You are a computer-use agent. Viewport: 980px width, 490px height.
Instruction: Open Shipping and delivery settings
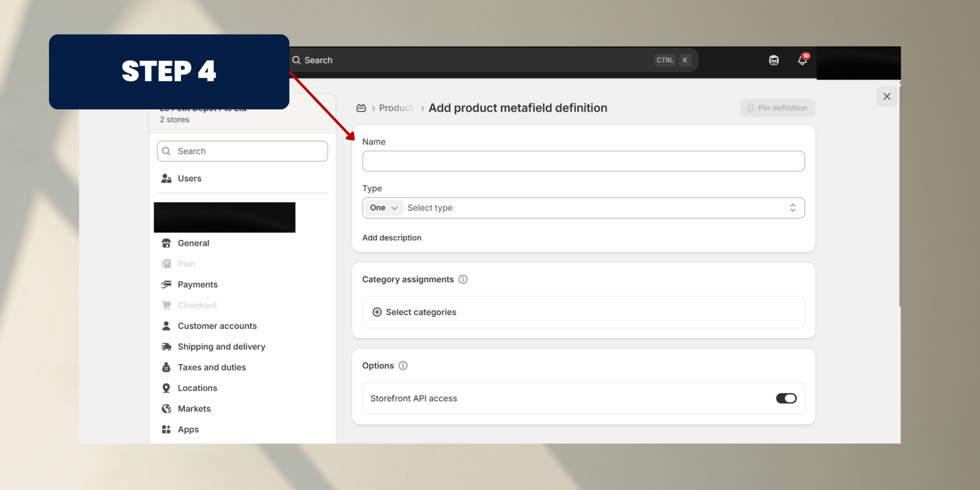(221, 346)
